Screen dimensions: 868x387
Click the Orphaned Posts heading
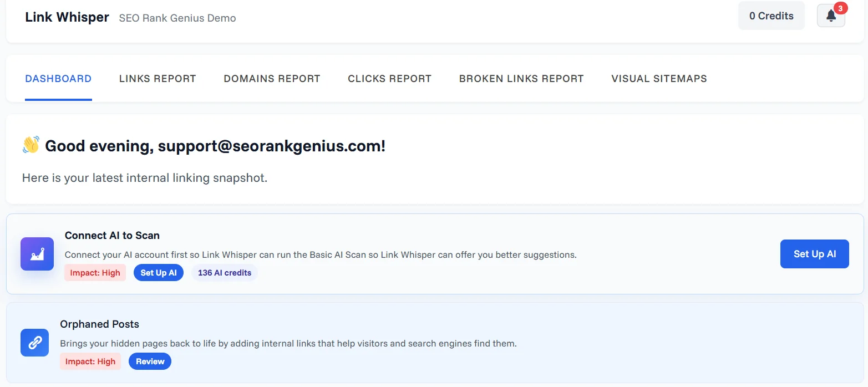click(100, 324)
